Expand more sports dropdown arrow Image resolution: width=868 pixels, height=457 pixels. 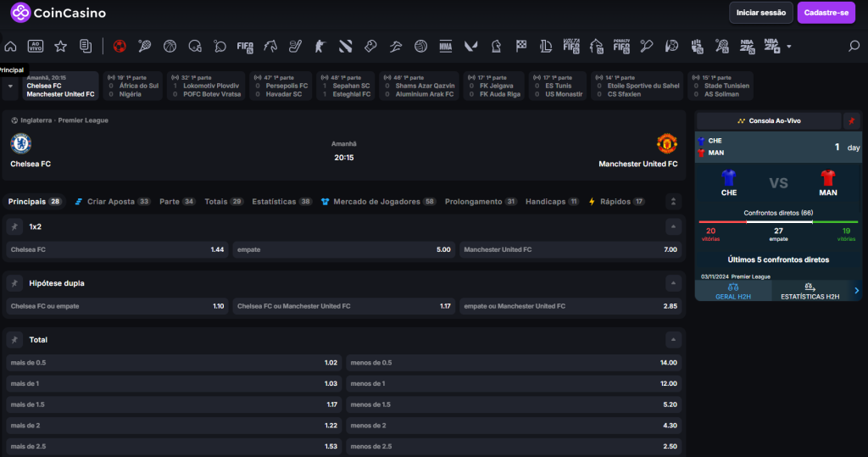click(789, 47)
